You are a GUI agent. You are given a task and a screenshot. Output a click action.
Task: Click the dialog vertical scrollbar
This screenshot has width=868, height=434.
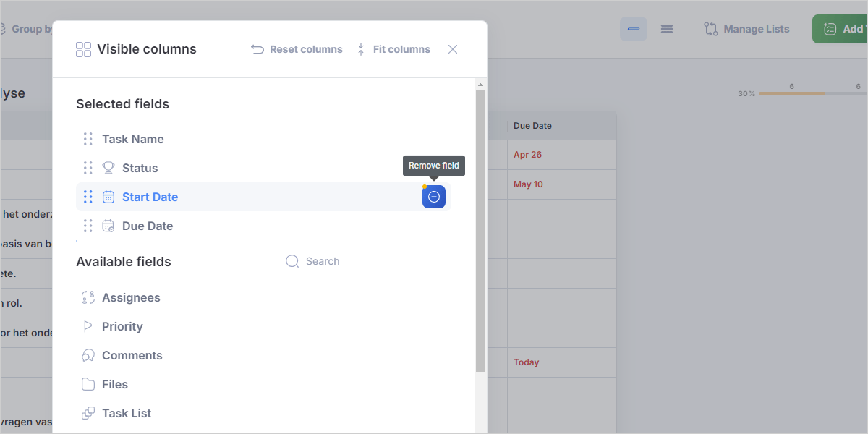tap(480, 231)
